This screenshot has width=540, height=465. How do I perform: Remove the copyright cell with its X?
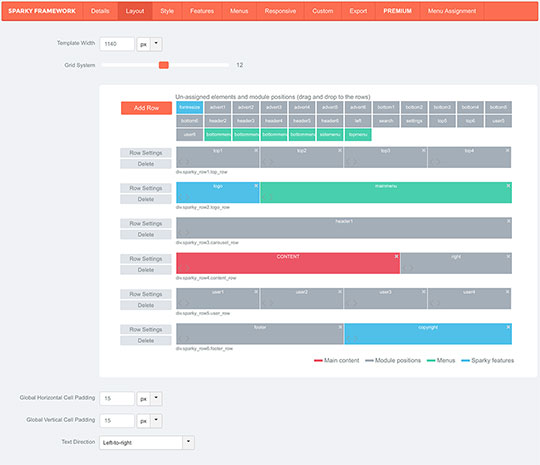pyautogui.click(x=508, y=327)
